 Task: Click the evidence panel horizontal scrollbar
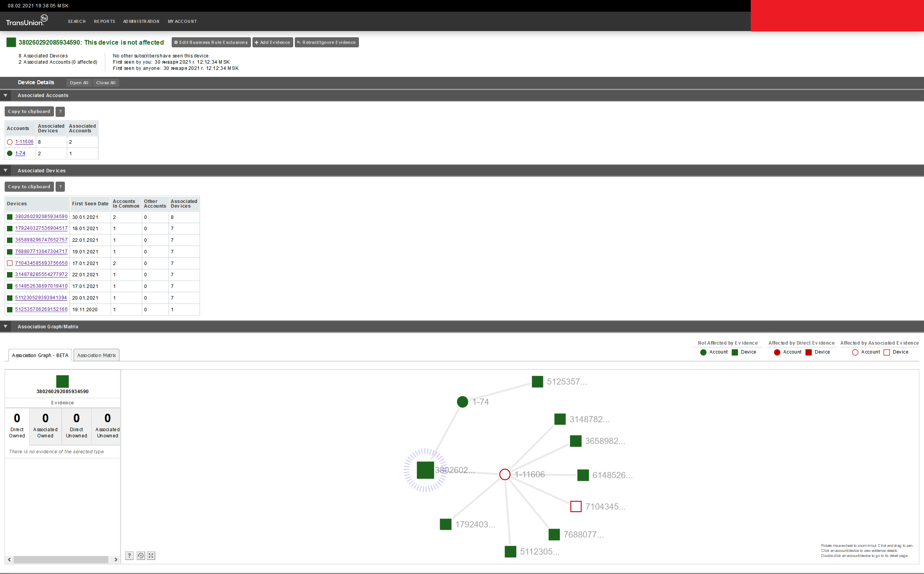pos(61,559)
